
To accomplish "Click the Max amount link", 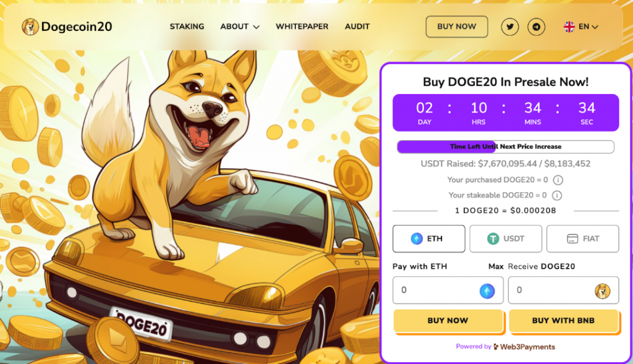I will pos(496,266).
